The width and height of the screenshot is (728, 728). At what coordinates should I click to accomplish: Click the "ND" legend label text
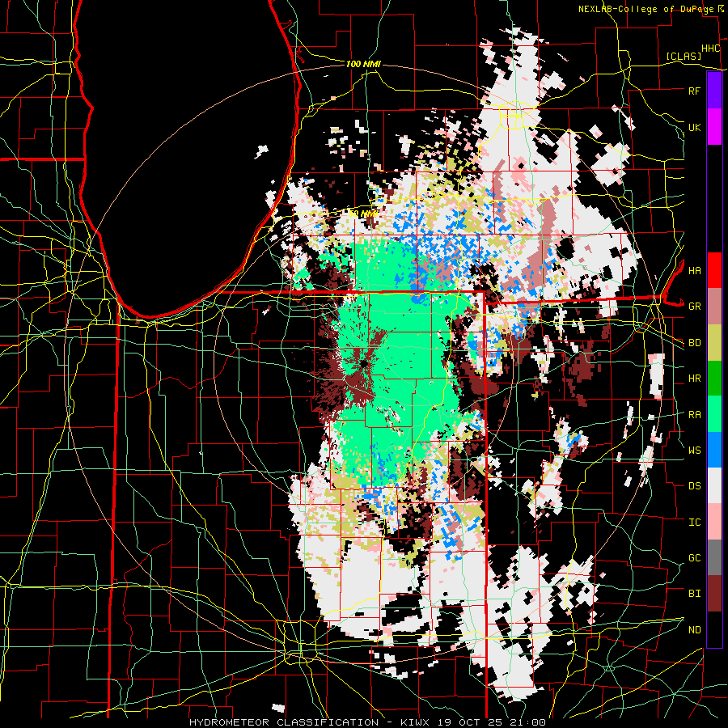[x=694, y=630]
